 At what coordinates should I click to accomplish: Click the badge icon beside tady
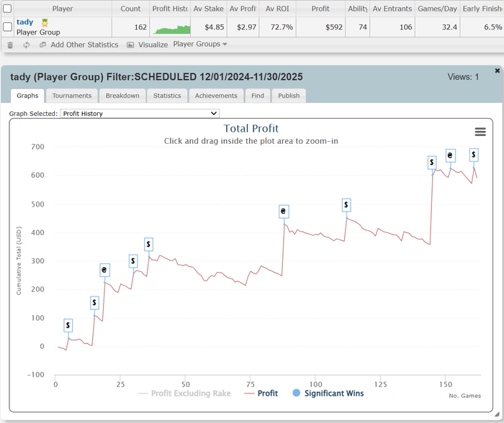click(45, 22)
